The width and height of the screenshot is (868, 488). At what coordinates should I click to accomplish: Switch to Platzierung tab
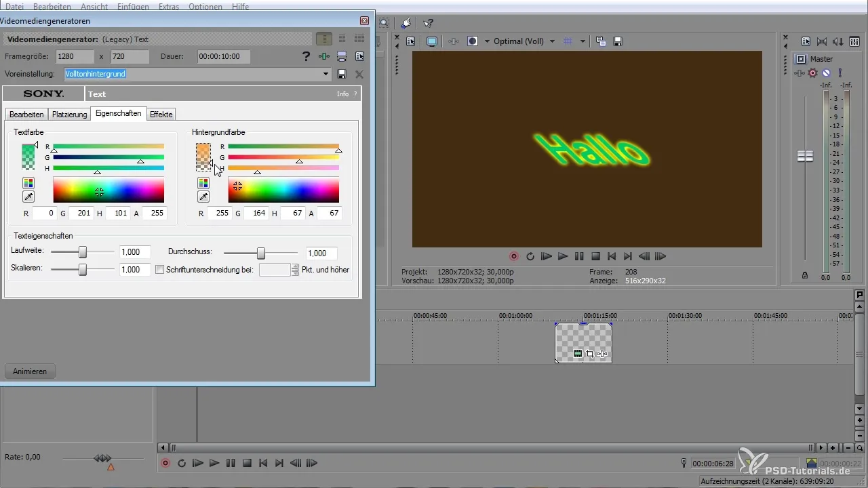click(x=70, y=115)
